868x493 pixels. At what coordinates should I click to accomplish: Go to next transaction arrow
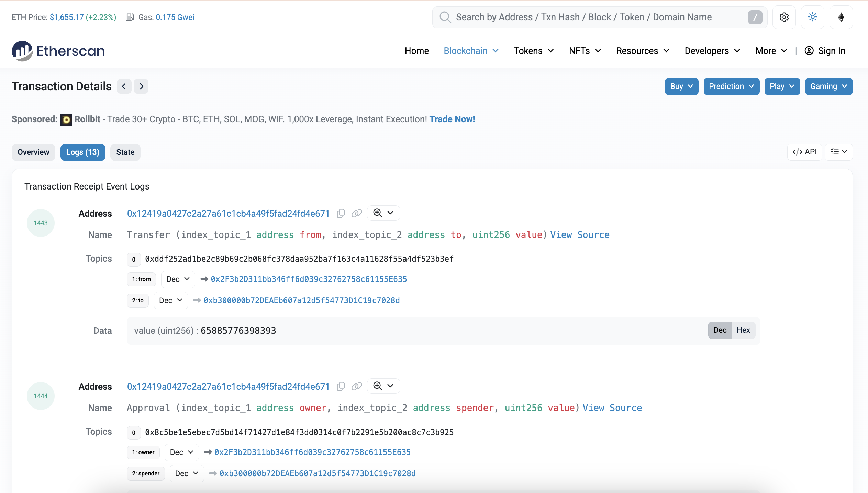coord(141,87)
